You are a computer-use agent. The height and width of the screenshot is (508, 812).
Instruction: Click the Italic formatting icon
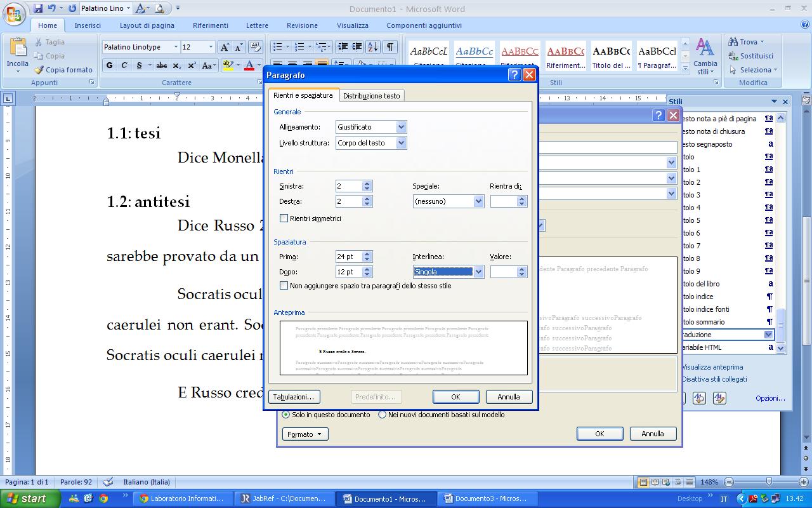click(x=124, y=65)
